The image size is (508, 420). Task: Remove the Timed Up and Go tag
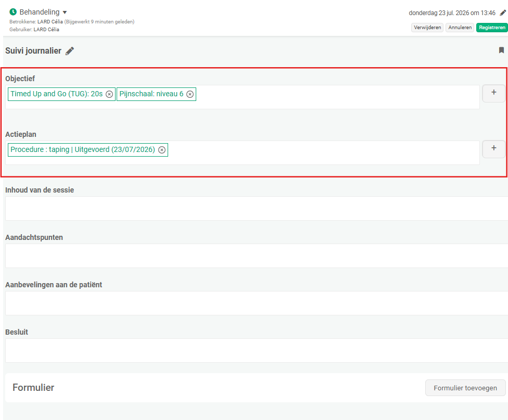coord(109,94)
